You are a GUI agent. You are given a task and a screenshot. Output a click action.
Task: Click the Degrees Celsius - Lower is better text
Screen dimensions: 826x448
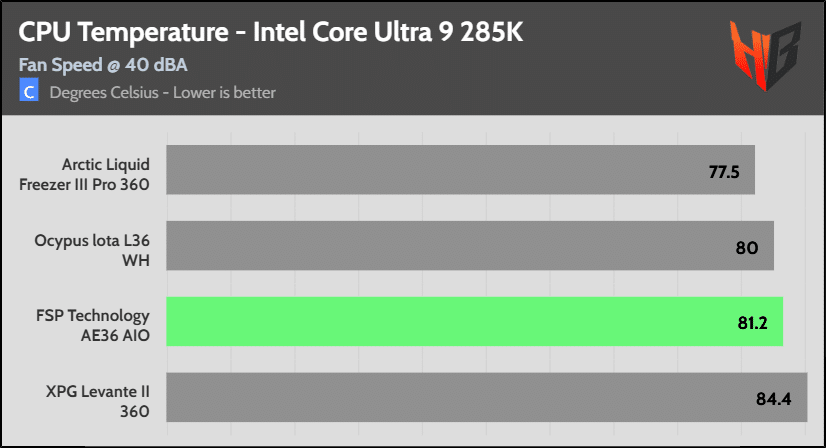coord(163,93)
